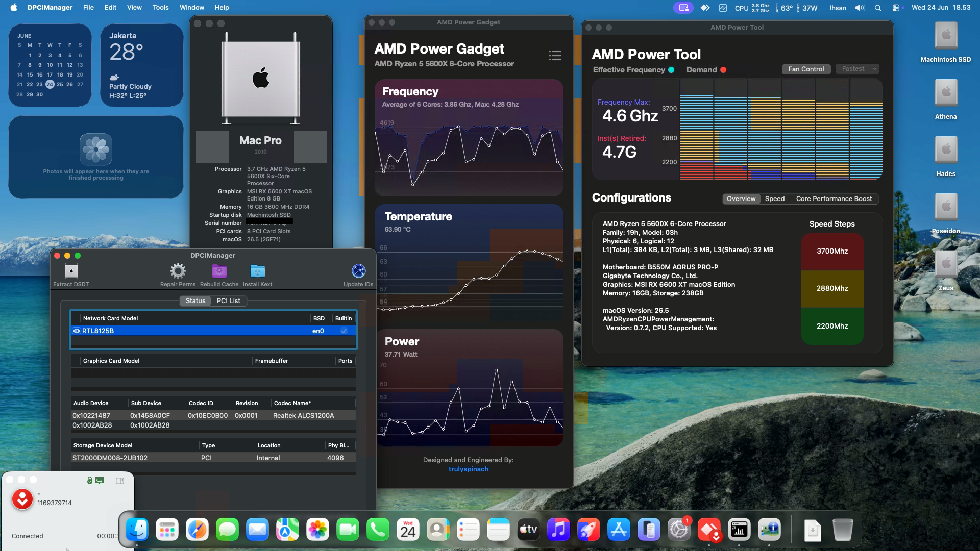This screenshot has width=980, height=551.
Task: Open Photos from the Dock
Action: pyautogui.click(x=317, y=530)
